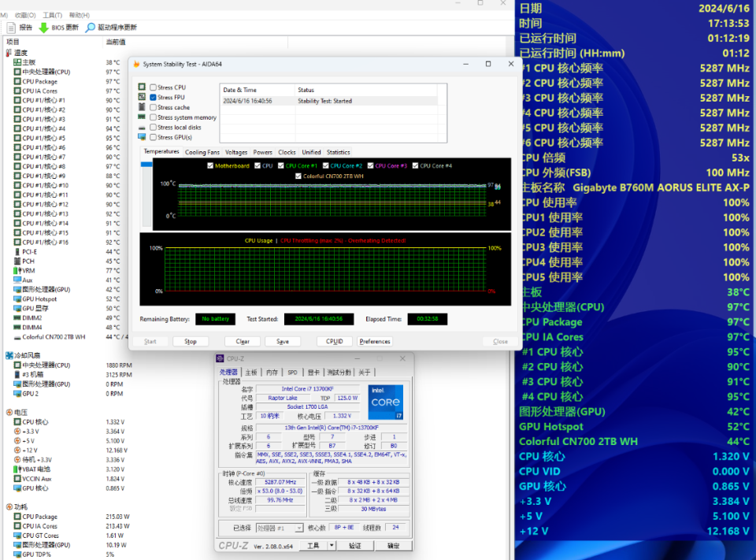Click the cooling fan category icon
Screen dimensions: 756x560
coord(9,355)
